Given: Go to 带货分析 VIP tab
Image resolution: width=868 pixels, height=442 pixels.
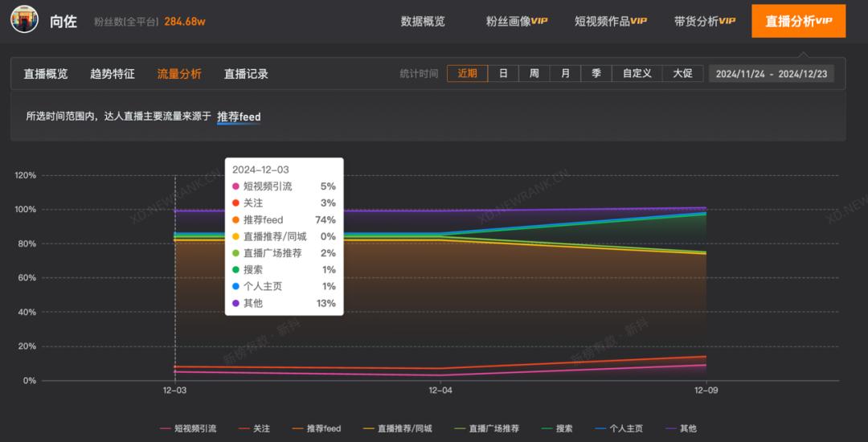Looking at the screenshot, I should click(x=705, y=22).
